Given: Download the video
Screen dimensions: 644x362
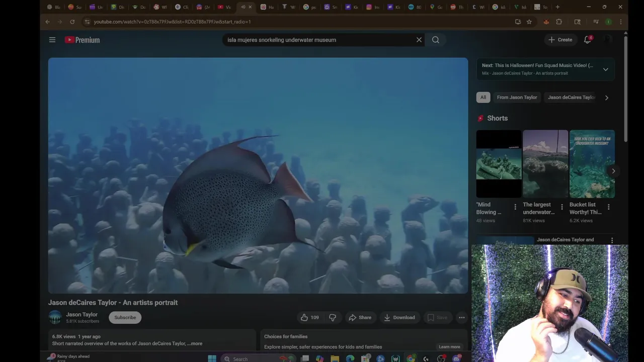Looking at the screenshot, I should (x=399, y=317).
